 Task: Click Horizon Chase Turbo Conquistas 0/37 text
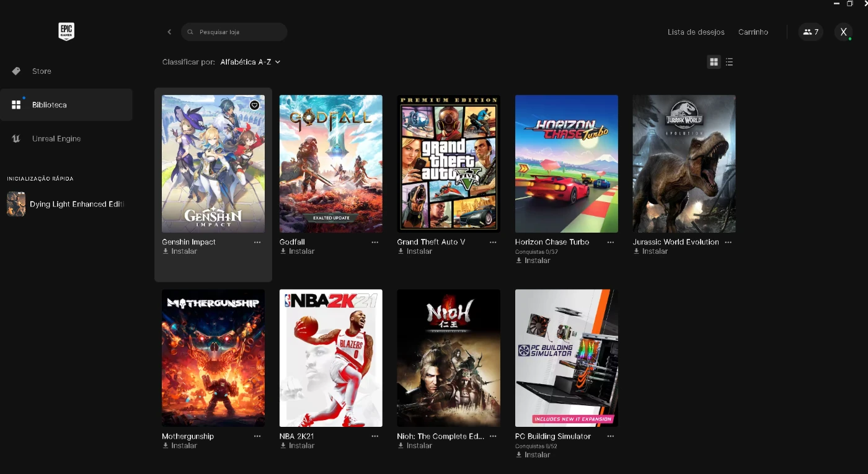(537, 252)
